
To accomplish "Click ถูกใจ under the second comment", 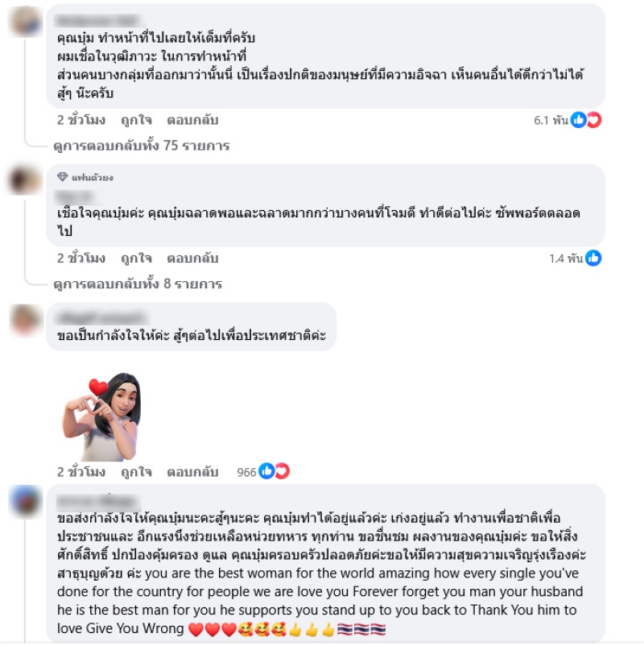I will coord(136,259).
